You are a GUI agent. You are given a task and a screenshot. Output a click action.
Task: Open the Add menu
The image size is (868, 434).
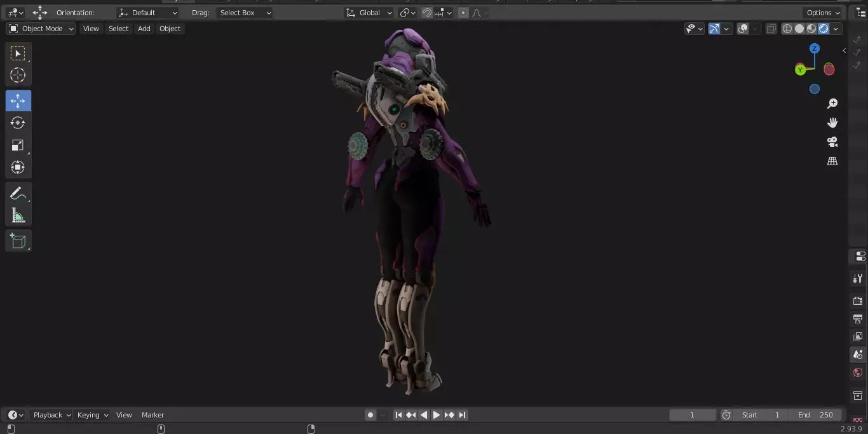(144, 29)
